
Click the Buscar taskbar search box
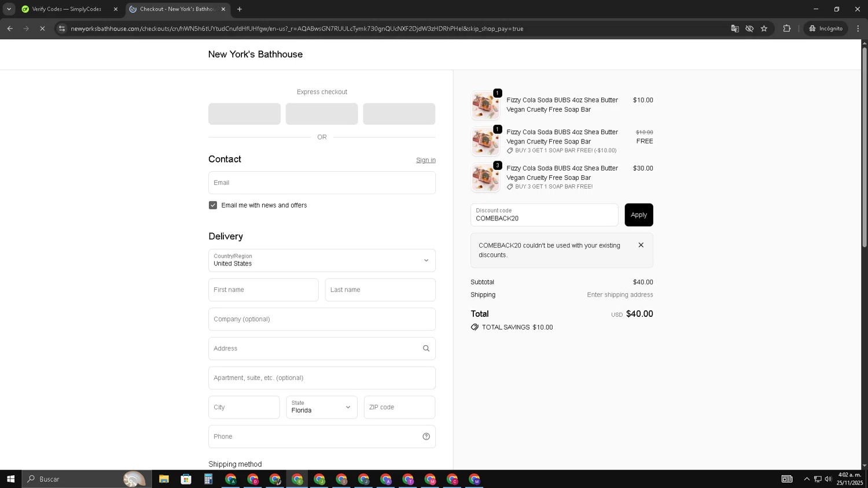(x=87, y=479)
